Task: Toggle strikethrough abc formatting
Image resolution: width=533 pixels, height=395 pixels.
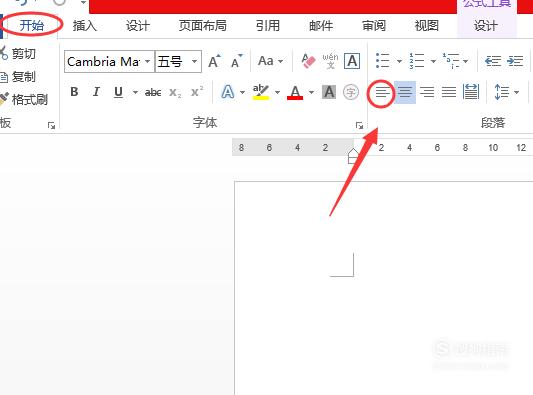Action: pos(153,92)
